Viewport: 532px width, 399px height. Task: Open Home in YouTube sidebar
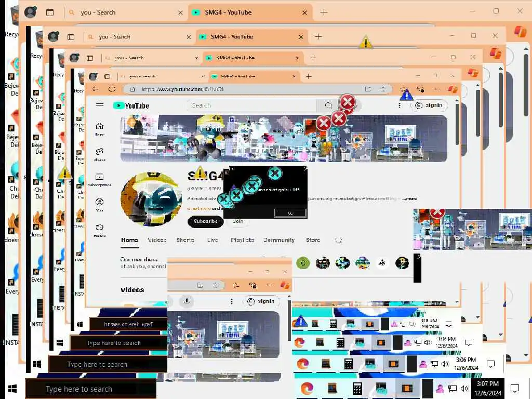click(99, 129)
